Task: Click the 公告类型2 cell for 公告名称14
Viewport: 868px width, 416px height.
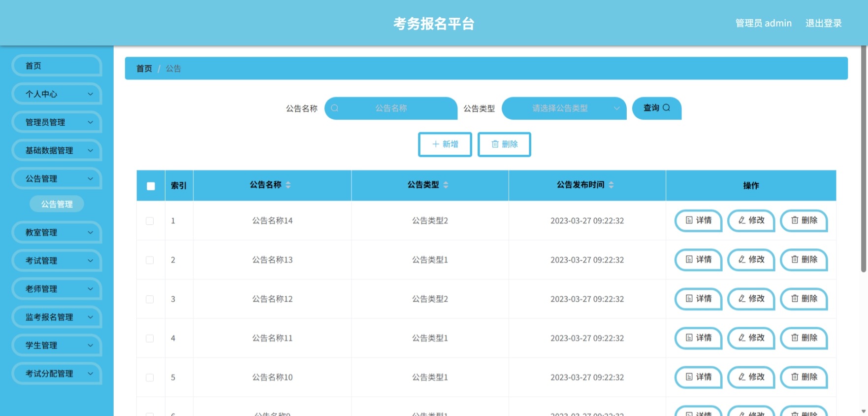Action: point(430,220)
